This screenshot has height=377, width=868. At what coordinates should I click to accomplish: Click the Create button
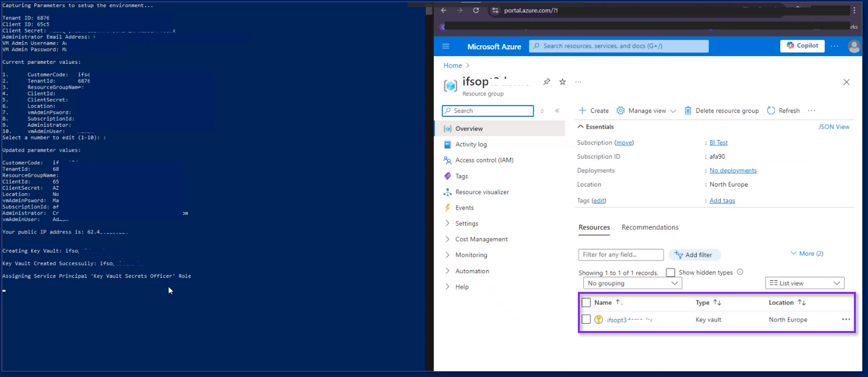593,111
